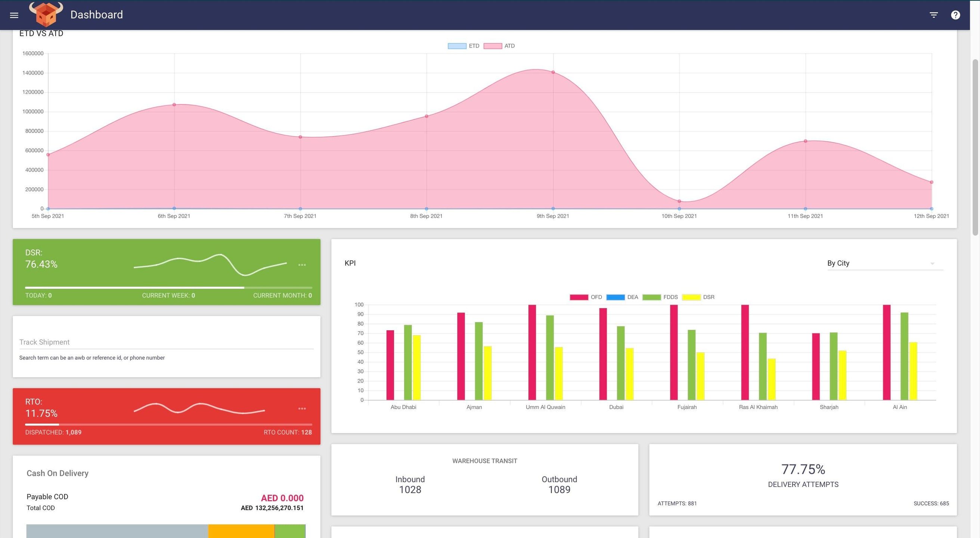Click the orange COD bar segment
Image resolution: width=980 pixels, height=538 pixels.
coord(241,531)
